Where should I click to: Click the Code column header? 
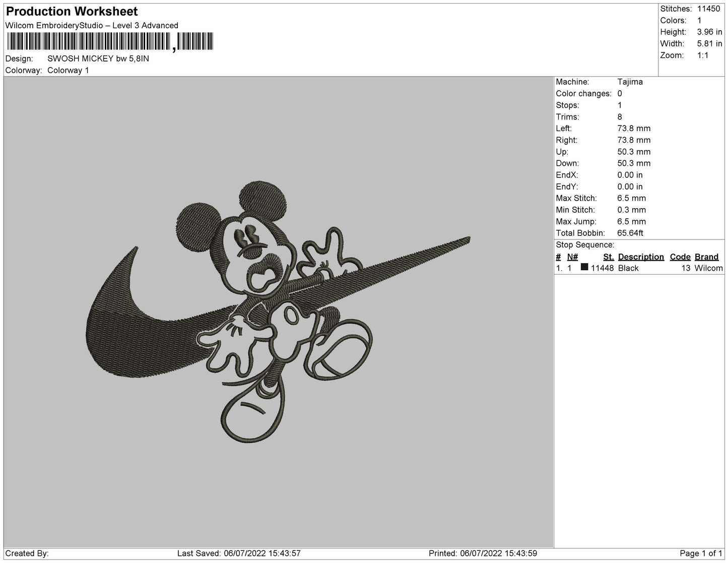[x=680, y=257]
